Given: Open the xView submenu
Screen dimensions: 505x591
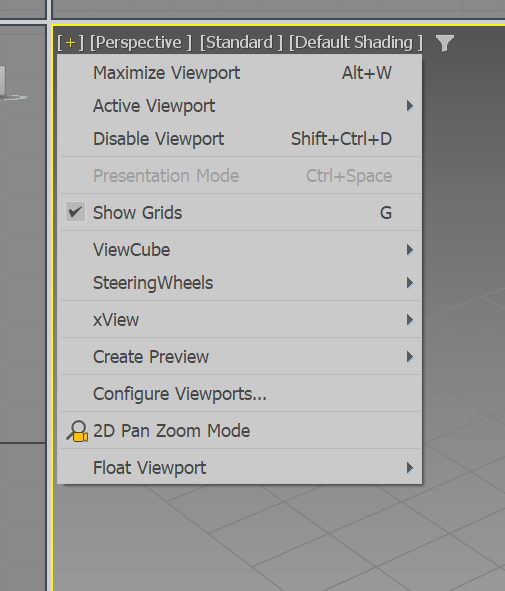Looking at the screenshot, I should (241, 320).
